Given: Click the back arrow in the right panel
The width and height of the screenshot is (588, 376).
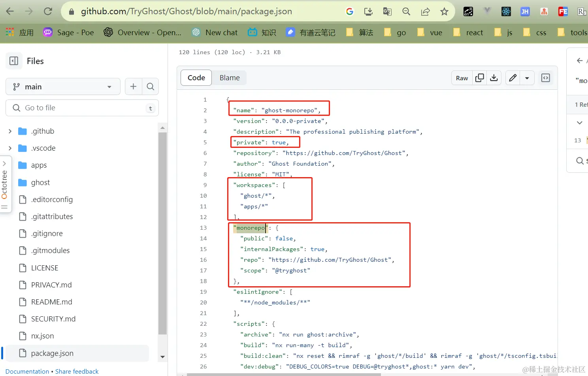Looking at the screenshot, I should (x=580, y=60).
